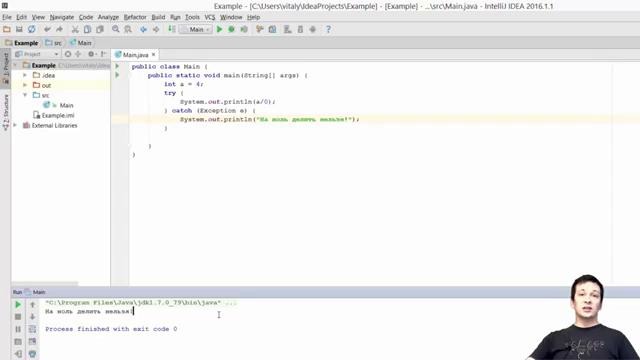Open Project panel gear settings
The width and height of the screenshot is (640, 360).
[91, 54]
